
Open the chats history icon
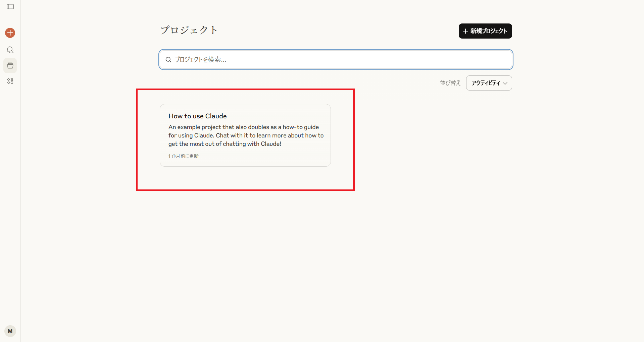point(10,50)
